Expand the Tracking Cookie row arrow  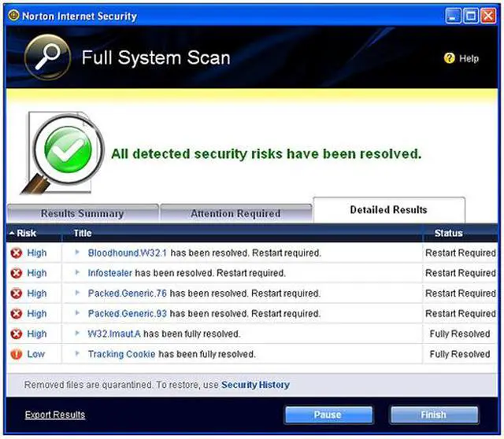click(x=77, y=354)
